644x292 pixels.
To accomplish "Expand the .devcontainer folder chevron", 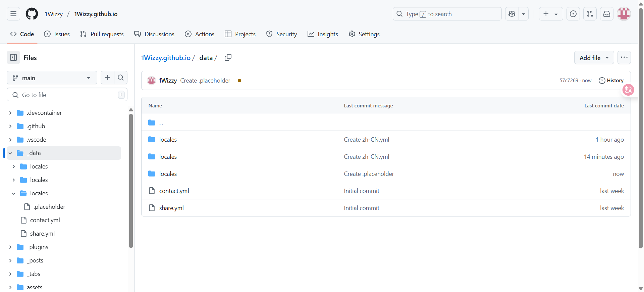I will (10, 113).
